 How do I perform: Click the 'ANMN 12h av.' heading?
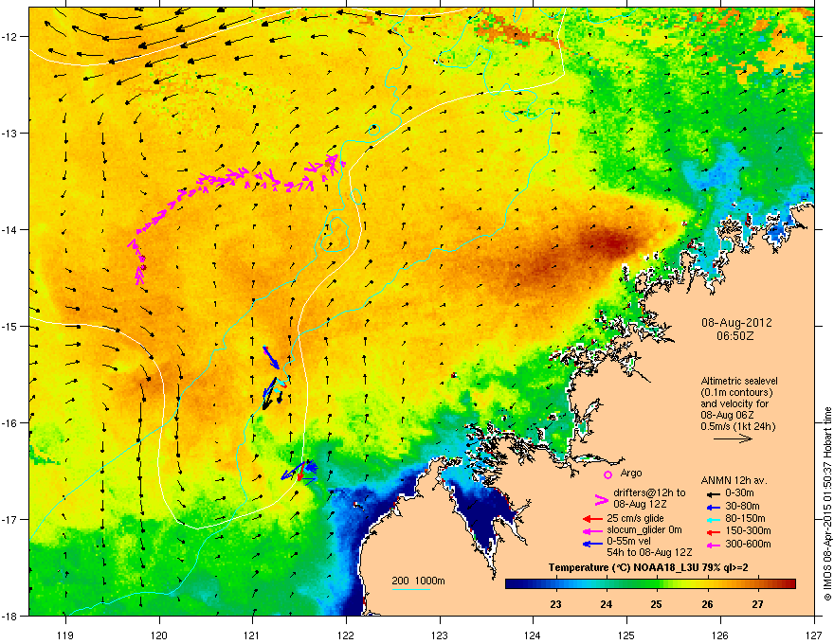pyautogui.click(x=734, y=481)
